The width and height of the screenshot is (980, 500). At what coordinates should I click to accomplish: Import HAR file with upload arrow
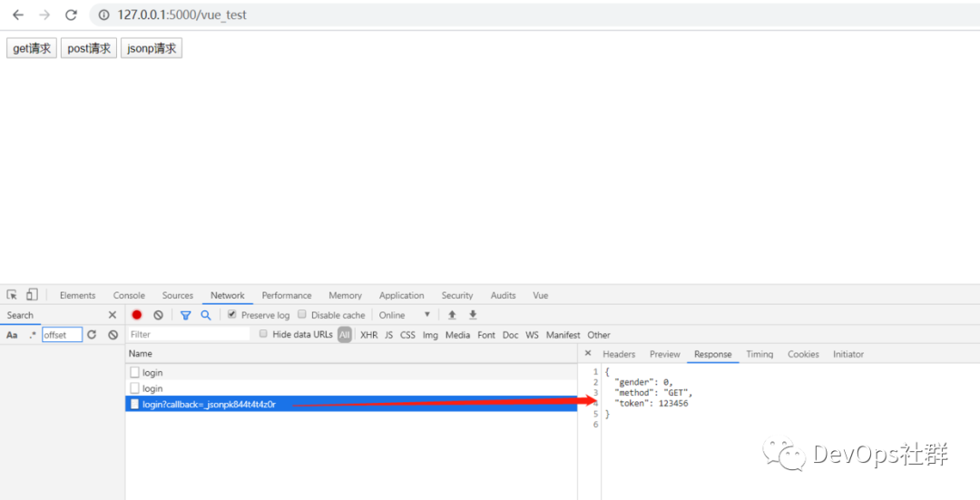(452, 315)
